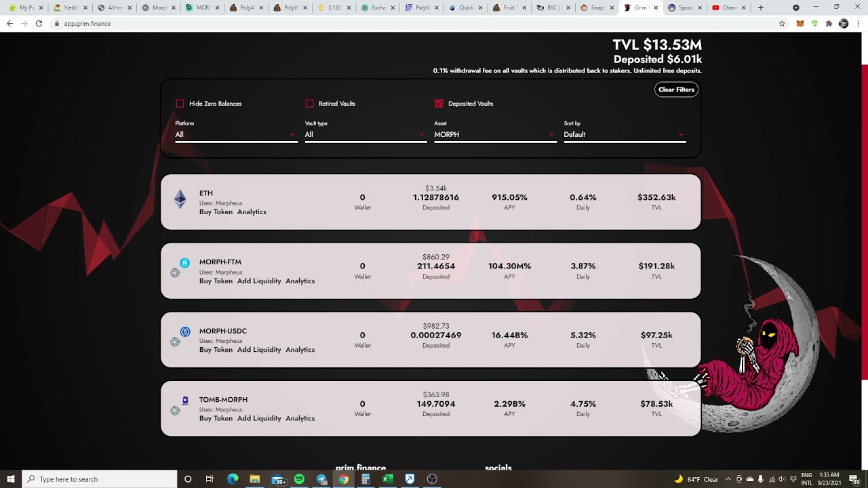Click Add Liquidity in MORPH-USDC vault
The image size is (868, 488).
tap(259, 350)
